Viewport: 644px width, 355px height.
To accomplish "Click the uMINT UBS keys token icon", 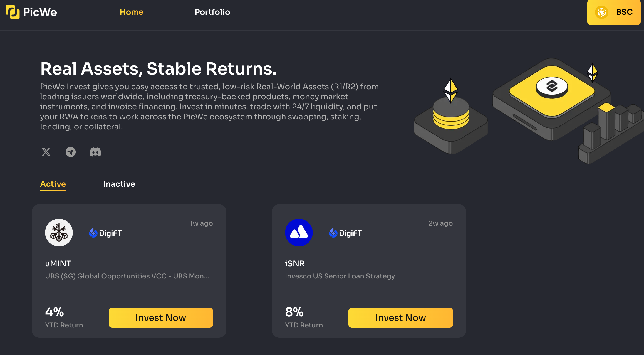I will [x=59, y=233].
